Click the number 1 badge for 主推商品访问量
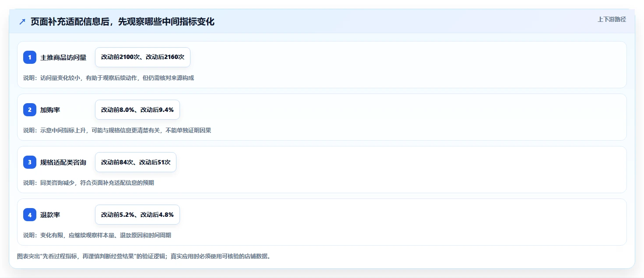This screenshot has width=644, height=278. (x=30, y=57)
